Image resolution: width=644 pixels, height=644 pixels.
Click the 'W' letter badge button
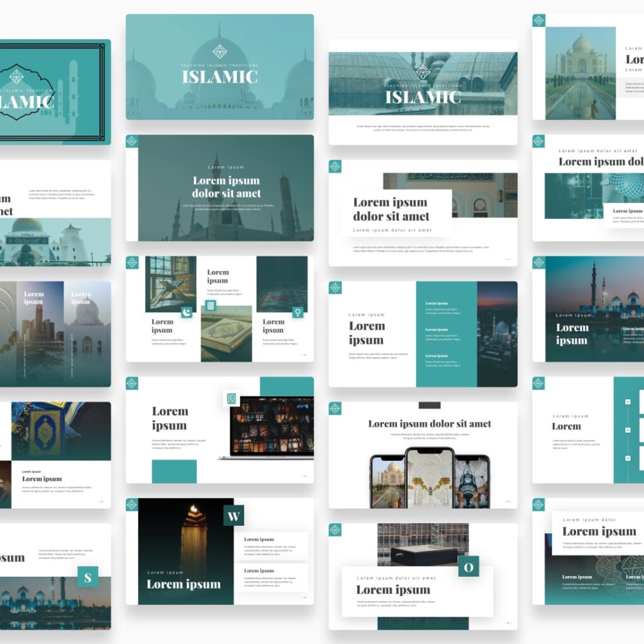point(233,516)
